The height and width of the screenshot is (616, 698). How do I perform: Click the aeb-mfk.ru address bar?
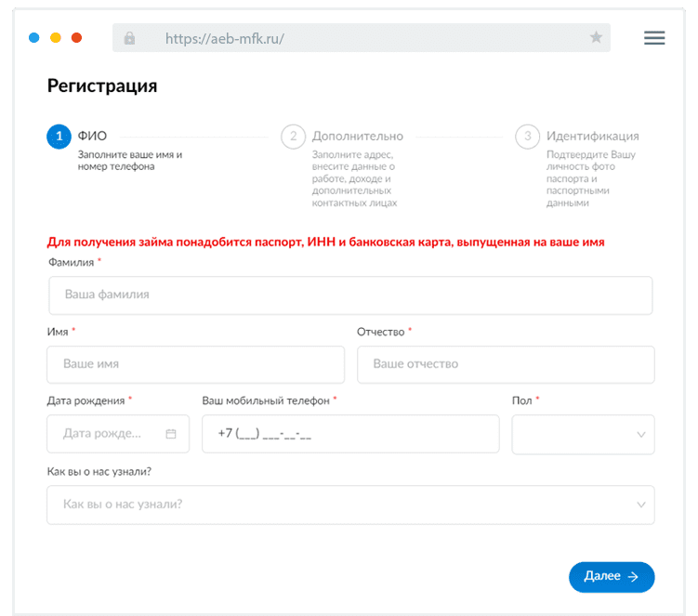(x=362, y=38)
